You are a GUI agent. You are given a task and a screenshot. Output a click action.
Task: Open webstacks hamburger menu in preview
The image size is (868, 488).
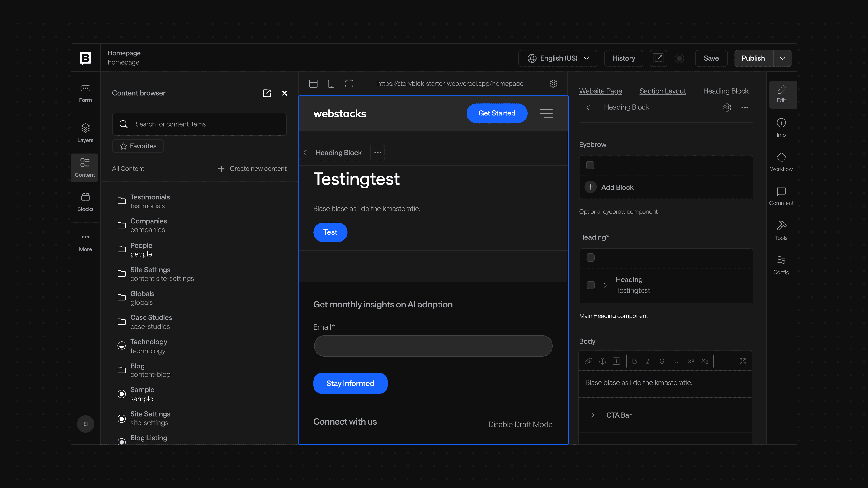pyautogui.click(x=546, y=113)
